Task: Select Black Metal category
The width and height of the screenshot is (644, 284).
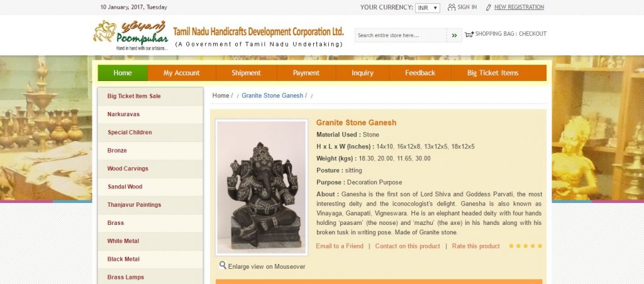Action: point(150,259)
